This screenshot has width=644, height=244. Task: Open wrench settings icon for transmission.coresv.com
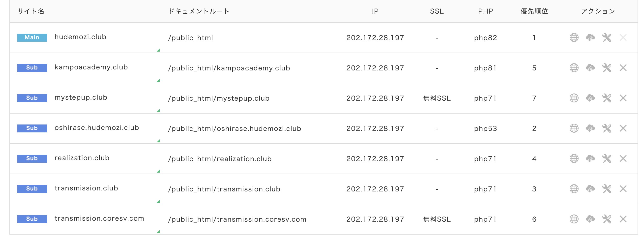(607, 219)
